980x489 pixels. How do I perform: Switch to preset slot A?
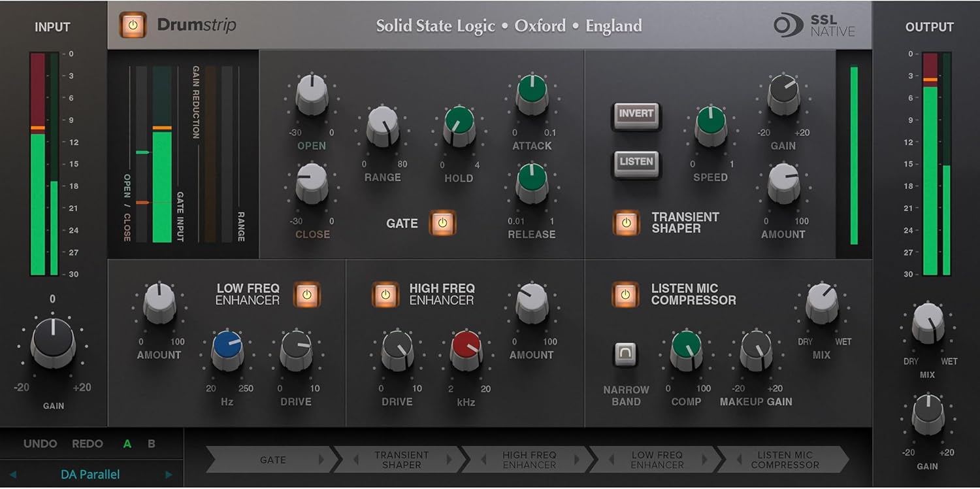[128, 443]
